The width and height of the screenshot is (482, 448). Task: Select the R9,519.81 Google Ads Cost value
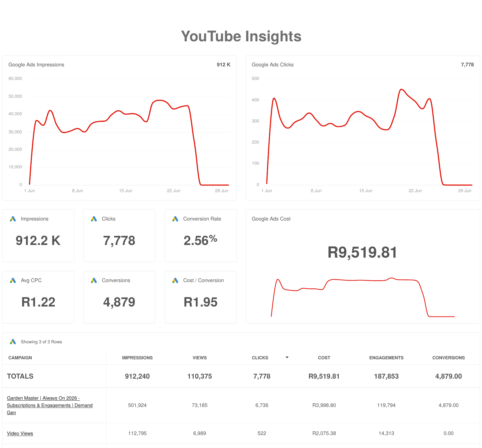[362, 253]
